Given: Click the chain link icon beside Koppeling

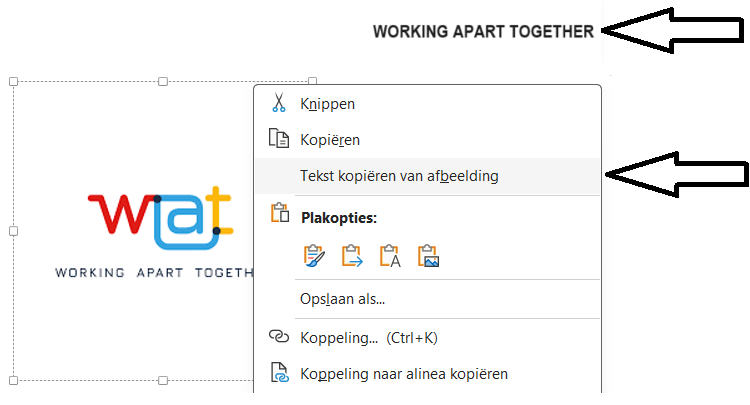Looking at the screenshot, I should click(279, 337).
